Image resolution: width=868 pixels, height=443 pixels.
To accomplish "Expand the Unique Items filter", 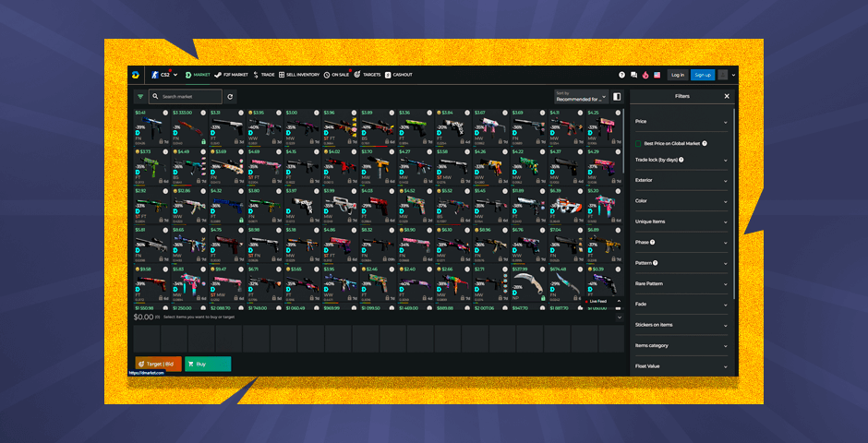I will click(681, 221).
